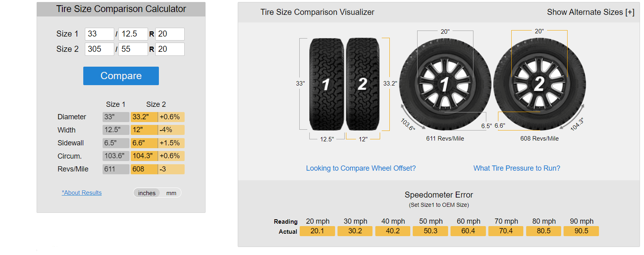The width and height of the screenshot is (644, 255).
Task: Edit the Size 2 aspect ratio field showing 55
Action: pos(133,49)
